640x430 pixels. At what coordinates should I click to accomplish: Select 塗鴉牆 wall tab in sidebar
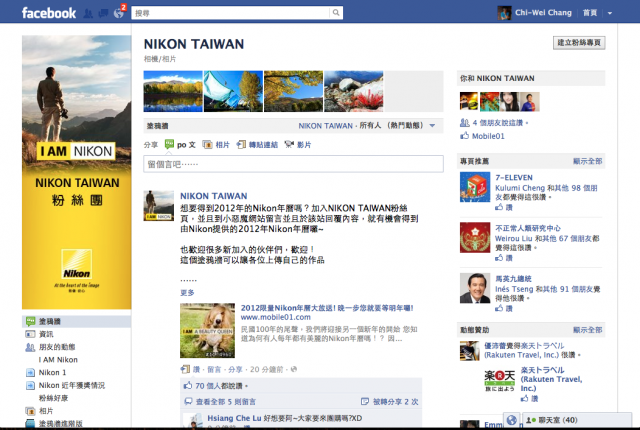click(76, 321)
